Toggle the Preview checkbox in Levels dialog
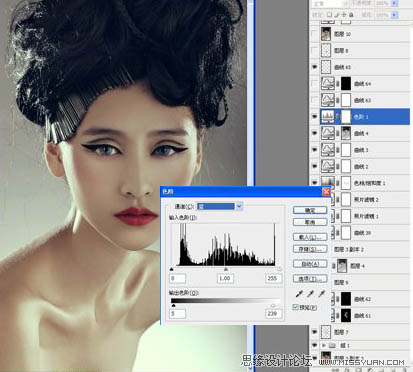The width and height of the screenshot is (413, 372). [295, 307]
